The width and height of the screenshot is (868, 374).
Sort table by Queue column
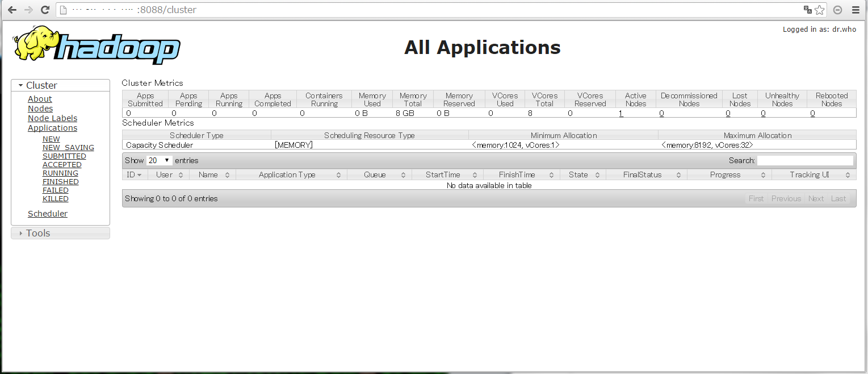tap(379, 174)
